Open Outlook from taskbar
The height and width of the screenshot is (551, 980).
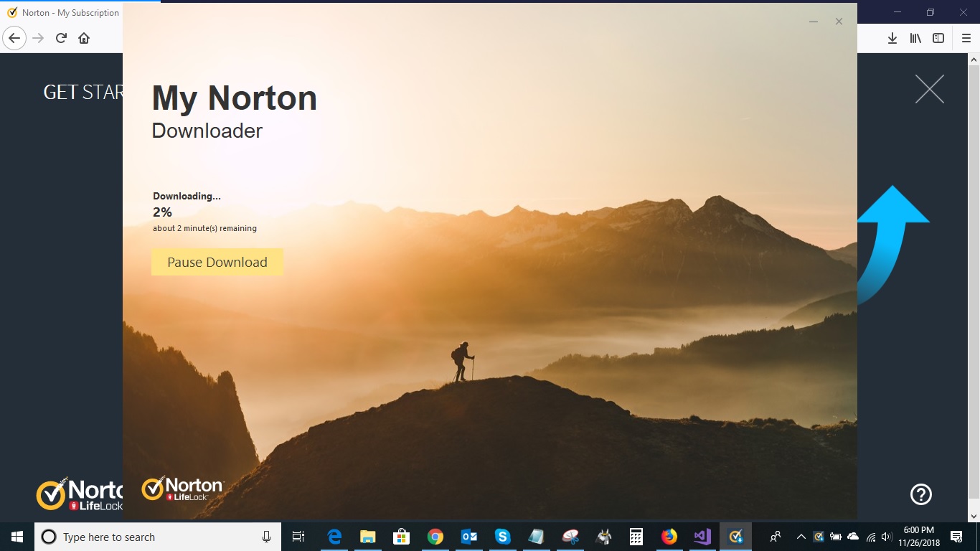(x=469, y=537)
